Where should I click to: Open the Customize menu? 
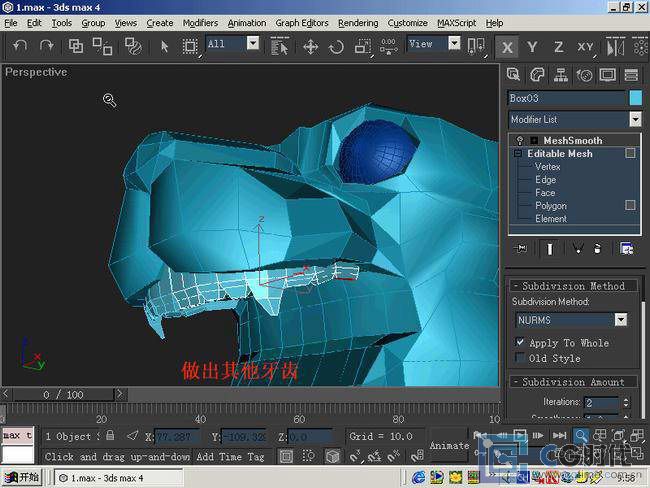407,23
